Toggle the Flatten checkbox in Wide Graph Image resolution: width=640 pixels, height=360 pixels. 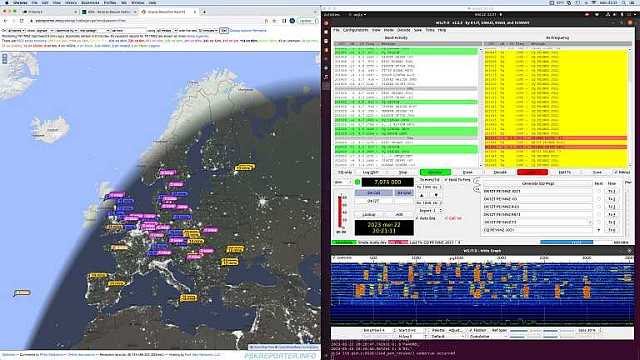coord(478,330)
